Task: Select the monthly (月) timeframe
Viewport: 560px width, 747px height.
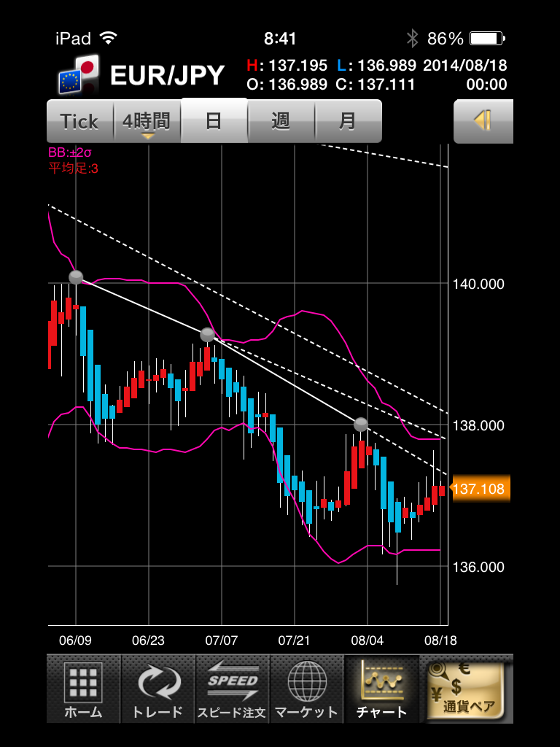Action: coord(348,122)
